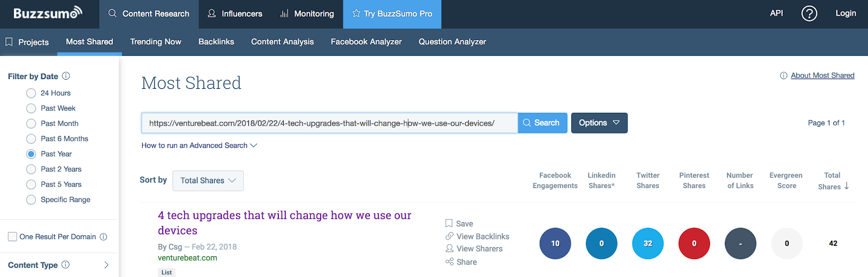Screen dimensions: 868x277
Task: Select the Past Week radio button
Action: (x=31, y=108)
